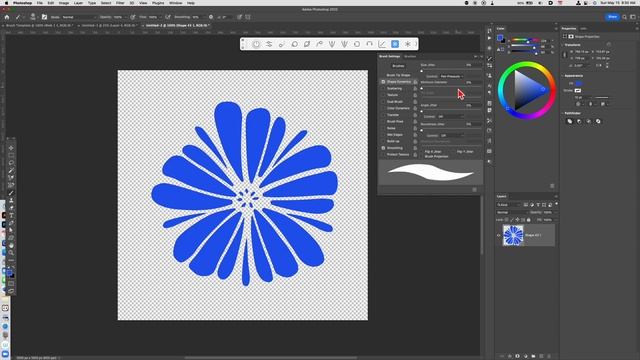
Task: Click the graph curve icon in floating toolbar
Action: coord(382,44)
